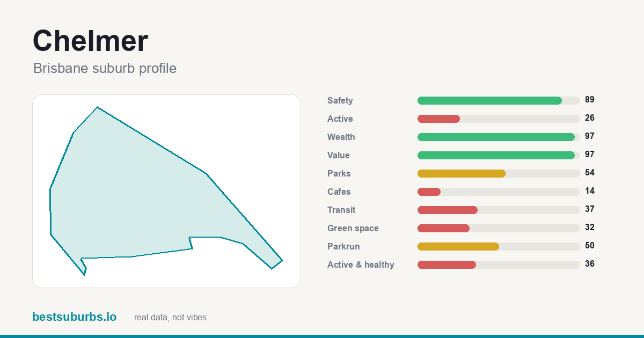Select the Safety label

pyautogui.click(x=340, y=100)
